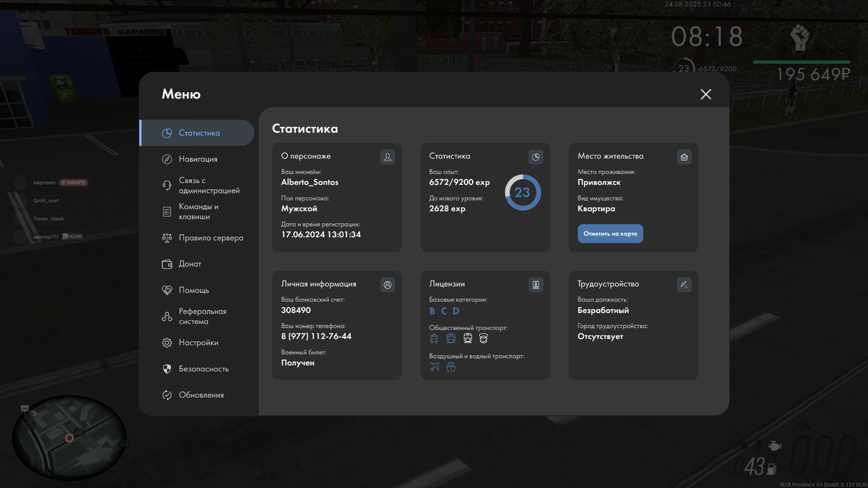Click the blue bus license icon

click(451, 338)
